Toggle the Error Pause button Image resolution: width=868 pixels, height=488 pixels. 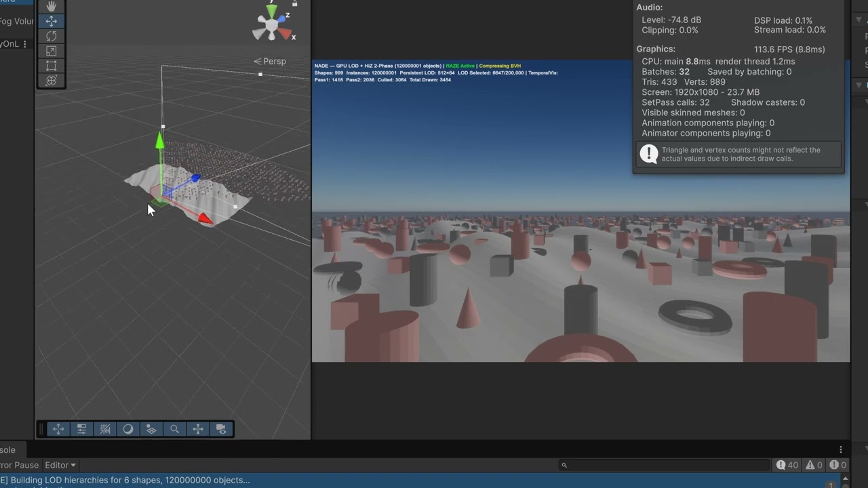click(x=19, y=465)
